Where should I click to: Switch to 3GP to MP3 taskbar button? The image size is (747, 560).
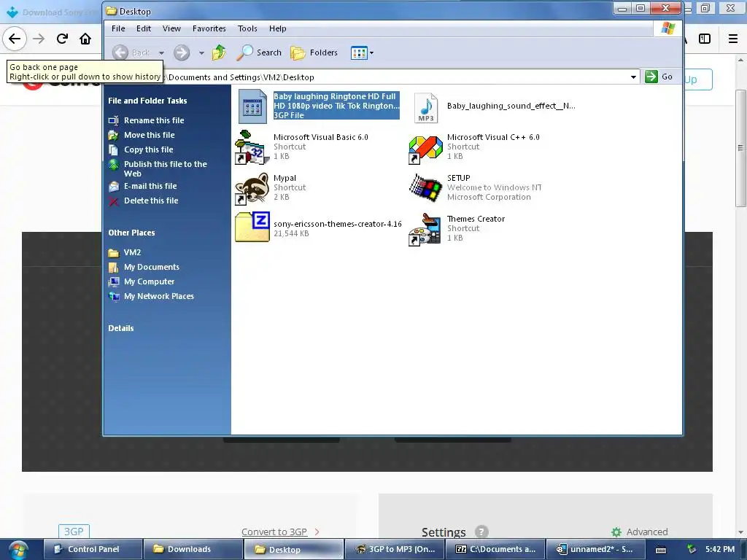pos(394,549)
